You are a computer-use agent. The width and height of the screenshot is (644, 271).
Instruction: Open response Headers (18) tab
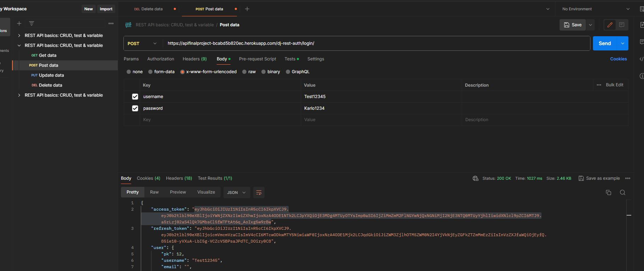coord(179,178)
